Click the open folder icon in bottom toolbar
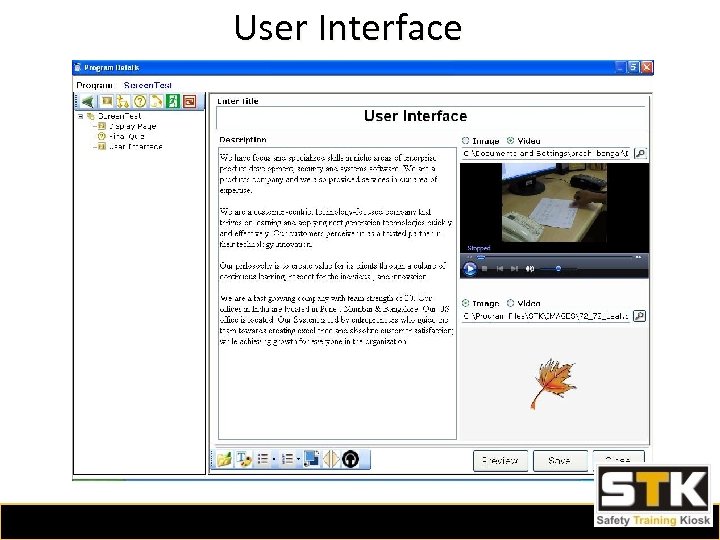 pos(225,459)
